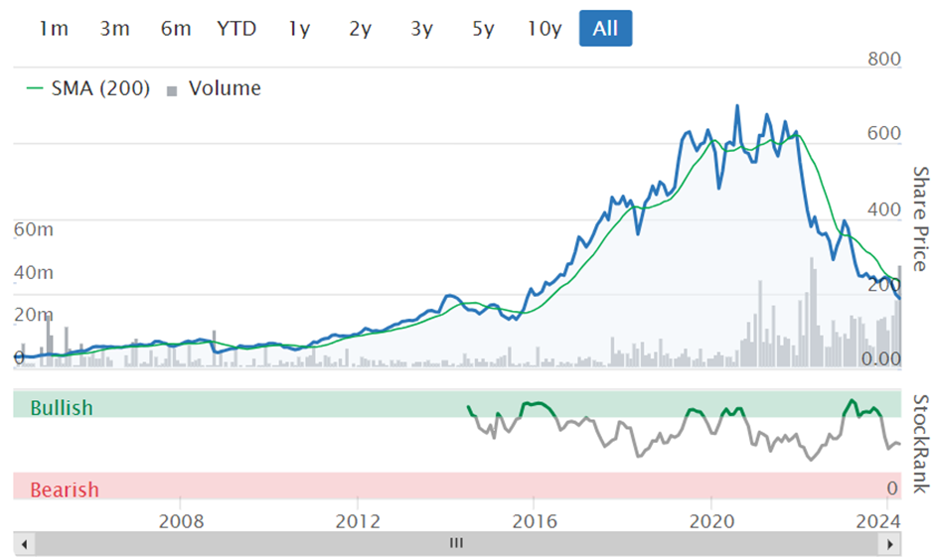This screenshot has width=934, height=560.
Task: Toggle the SMA (200) legend series
Action: [x=88, y=88]
